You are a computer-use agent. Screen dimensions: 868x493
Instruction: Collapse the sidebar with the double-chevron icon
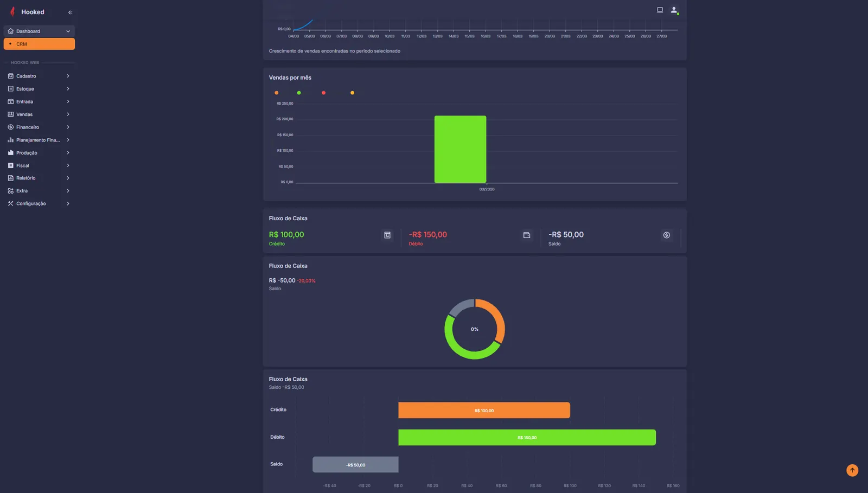tap(70, 12)
